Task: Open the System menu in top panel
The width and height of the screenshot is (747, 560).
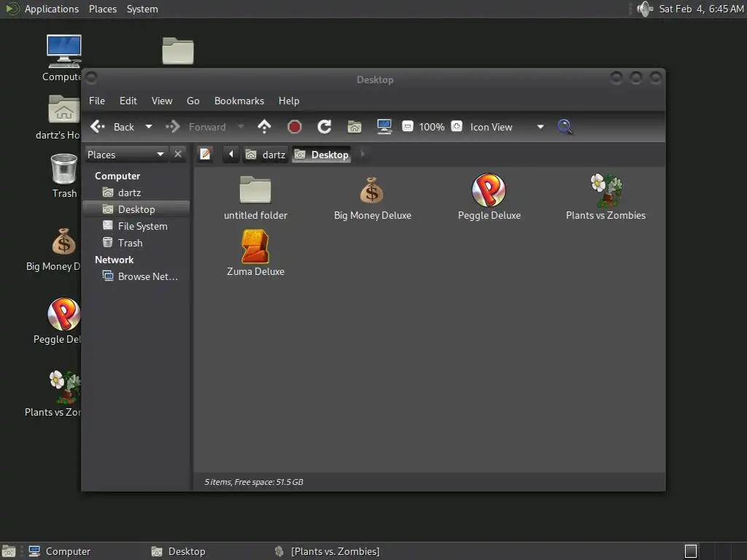Action: pyautogui.click(x=142, y=9)
